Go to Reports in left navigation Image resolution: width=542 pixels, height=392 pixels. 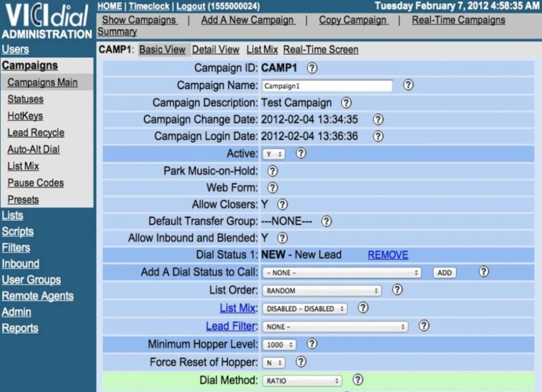[x=20, y=328]
